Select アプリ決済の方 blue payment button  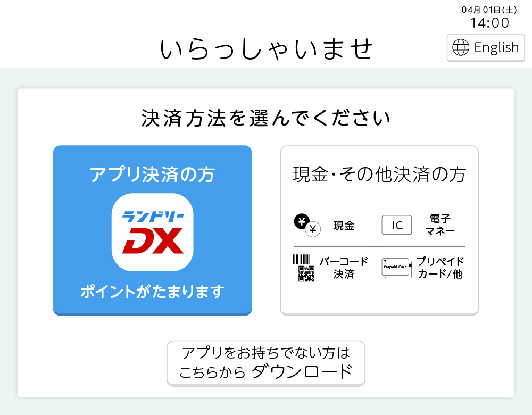click(x=152, y=230)
